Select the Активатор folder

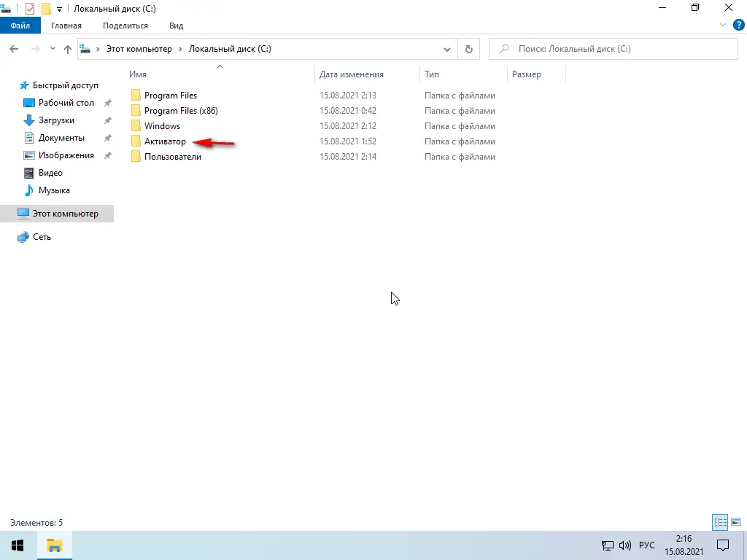point(165,141)
